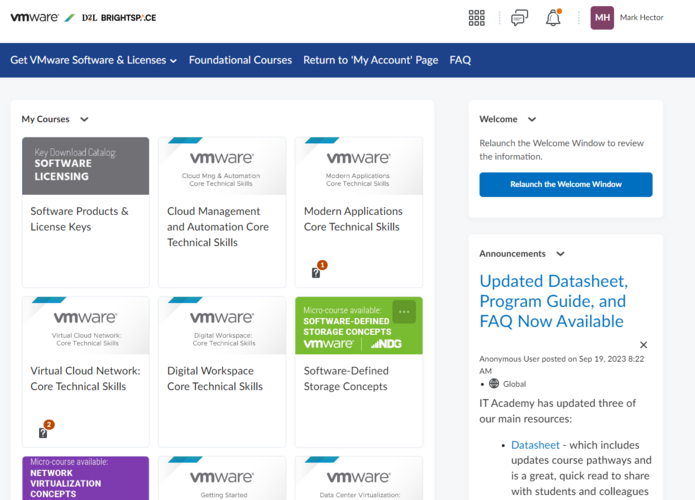Open Get VMware Software & Licenses menu
695x500 pixels.
[x=93, y=60]
